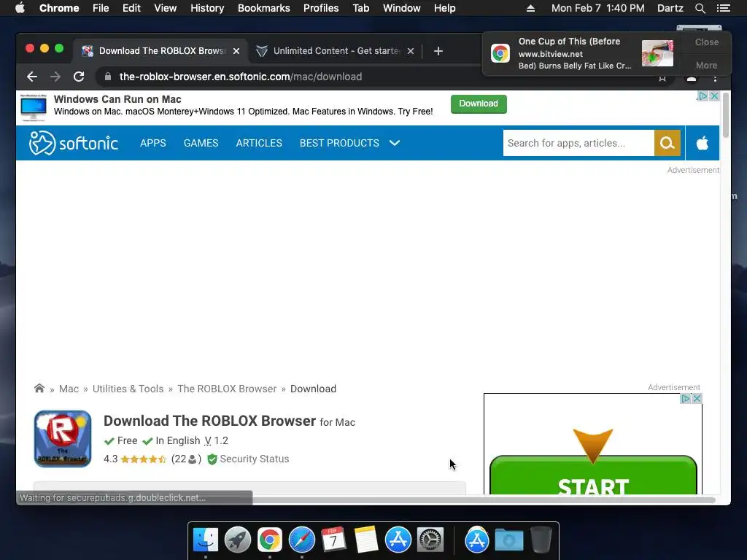Click the star rating of the app
Viewport: 747px width, 560px height.
coord(144,459)
